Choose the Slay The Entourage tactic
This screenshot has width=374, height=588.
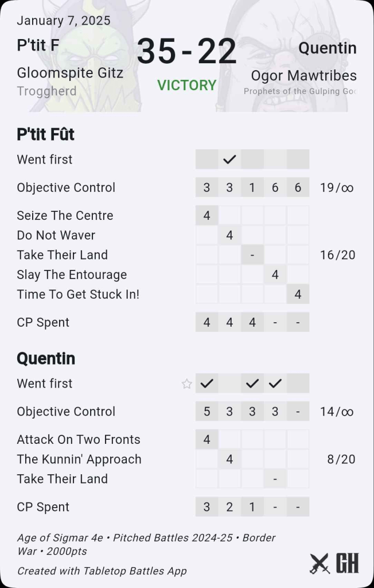(x=72, y=274)
